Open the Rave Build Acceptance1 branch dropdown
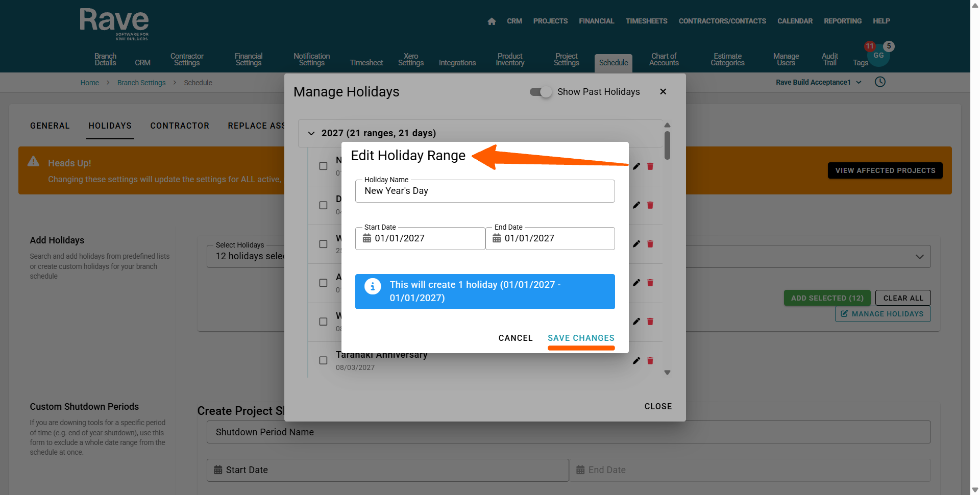 [x=818, y=82]
